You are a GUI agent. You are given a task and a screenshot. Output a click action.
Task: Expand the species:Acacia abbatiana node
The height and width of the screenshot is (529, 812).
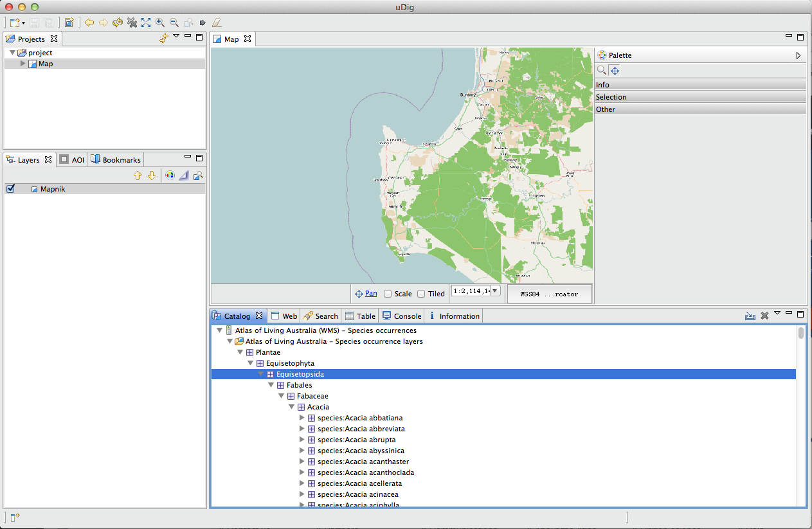click(302, 418)
